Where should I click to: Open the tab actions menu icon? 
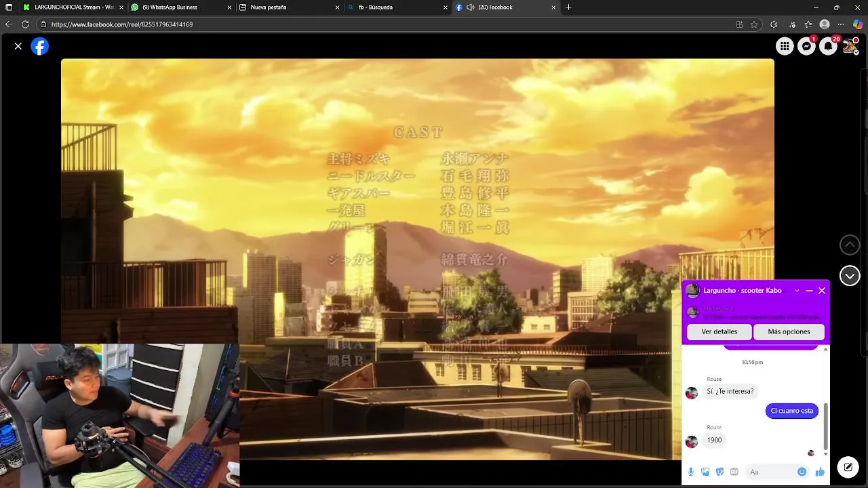click(9, 7)
